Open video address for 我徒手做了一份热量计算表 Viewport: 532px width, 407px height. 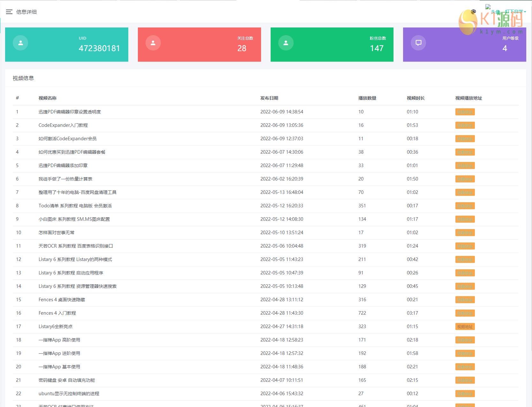[465, 179]
